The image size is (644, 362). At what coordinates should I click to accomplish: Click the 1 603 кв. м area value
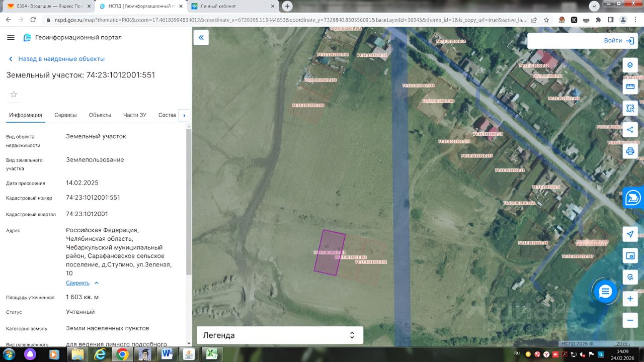(x=83, y=297)
